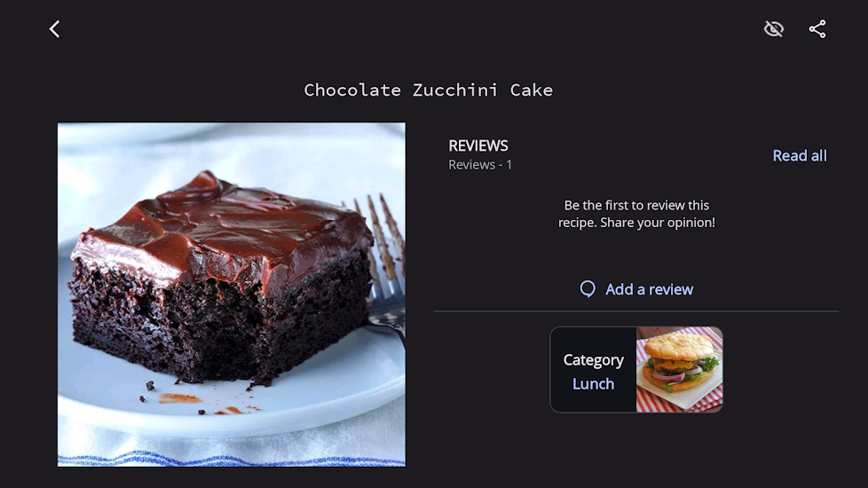The width and height of the screenshot is (868, 488).
Task: Select the Chocolate Zucchini Cake title
Action: tap(428, 90)
